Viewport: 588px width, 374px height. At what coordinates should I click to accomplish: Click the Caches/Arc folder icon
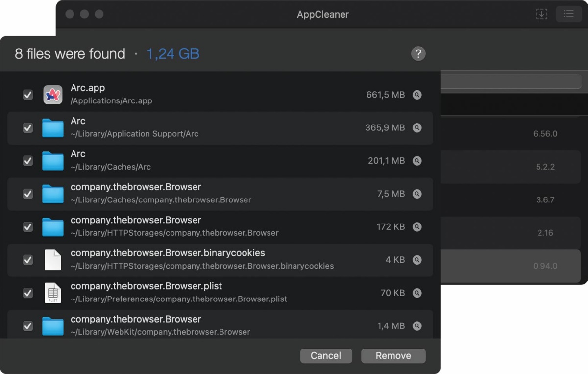coord(53,161)
